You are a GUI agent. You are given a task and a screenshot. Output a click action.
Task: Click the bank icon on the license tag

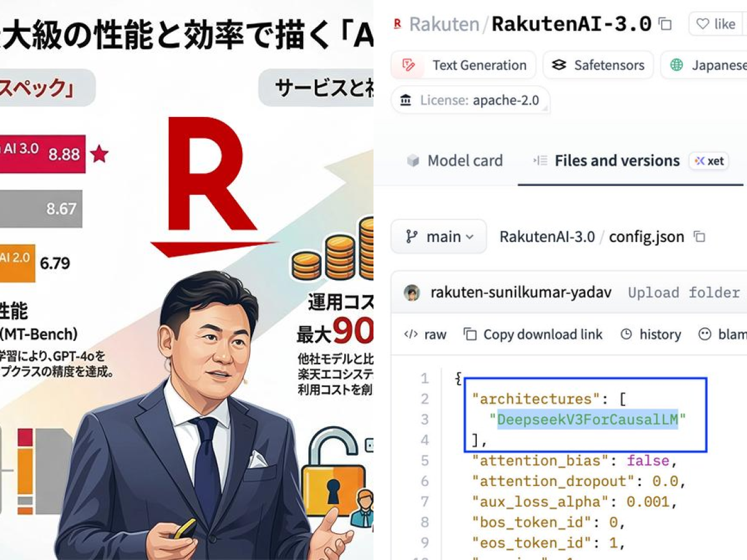(x=406, y=100)
